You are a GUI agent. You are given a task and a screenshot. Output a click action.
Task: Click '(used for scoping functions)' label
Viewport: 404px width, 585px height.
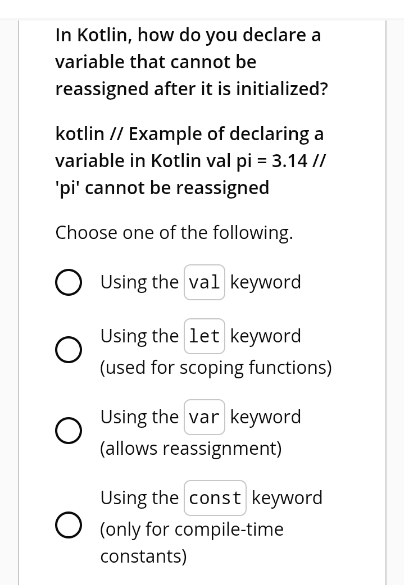coord(216,367)
